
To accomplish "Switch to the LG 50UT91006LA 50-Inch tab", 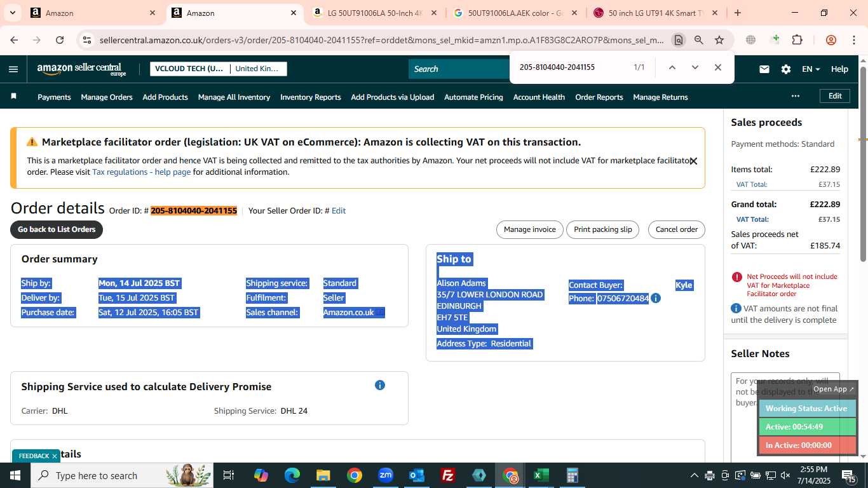I will coord(375,13).
